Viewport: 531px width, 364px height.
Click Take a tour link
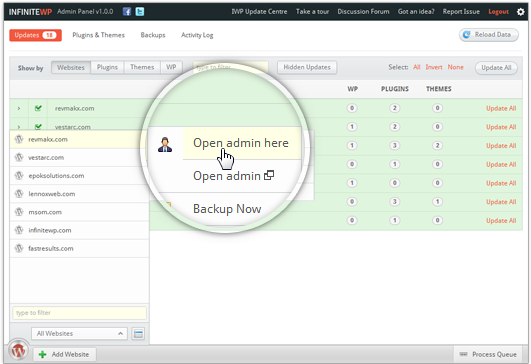click(x=312, y=12)
